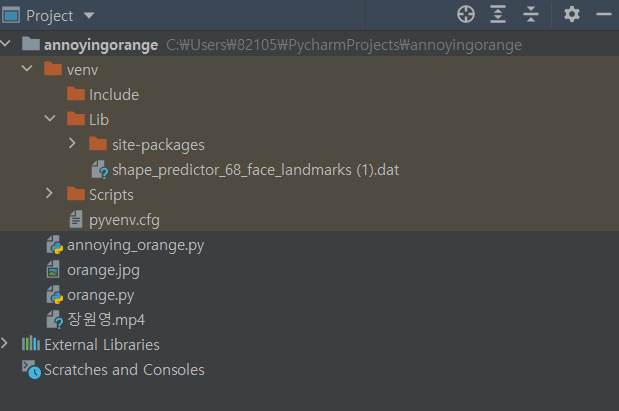Collapse the venv folder
The height and width of the screenshot is (411, 619).
pos(27,70)
